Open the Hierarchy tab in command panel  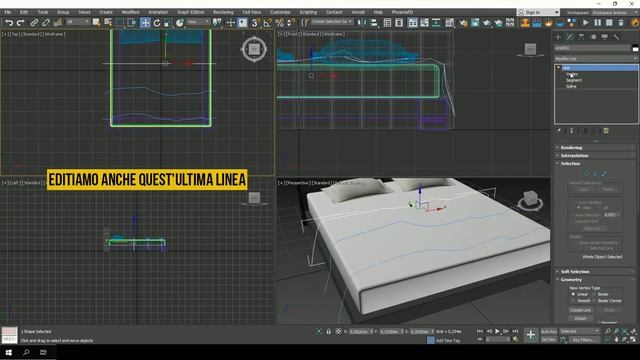coord(582,37)
